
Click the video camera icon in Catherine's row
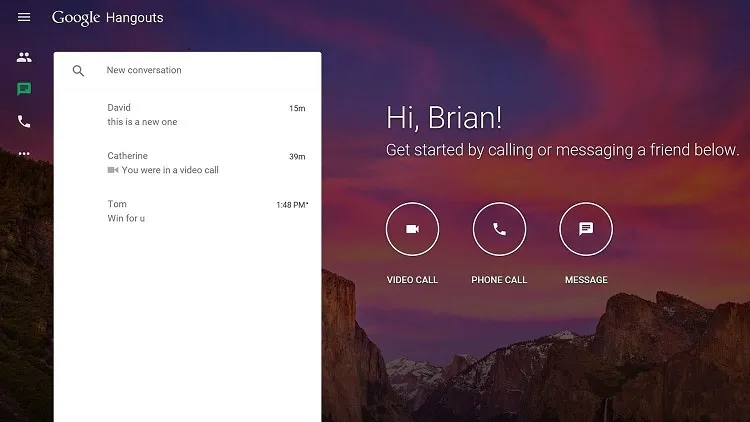click(x=113, y=170)
